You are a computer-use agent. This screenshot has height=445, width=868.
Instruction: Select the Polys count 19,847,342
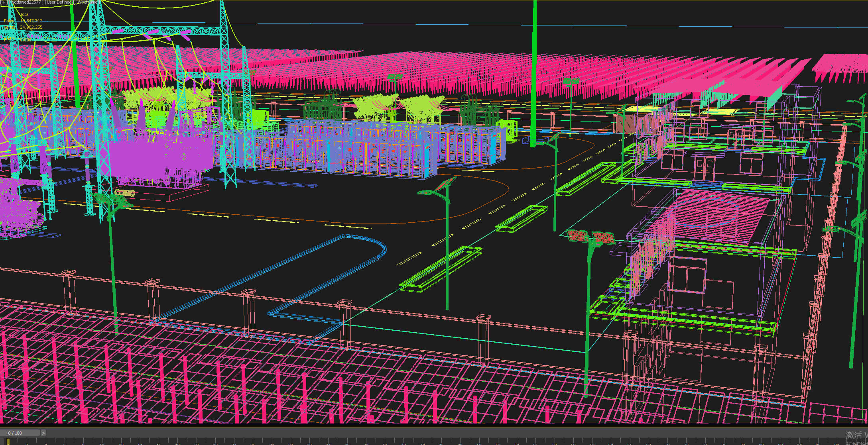[x=31, y=21]
